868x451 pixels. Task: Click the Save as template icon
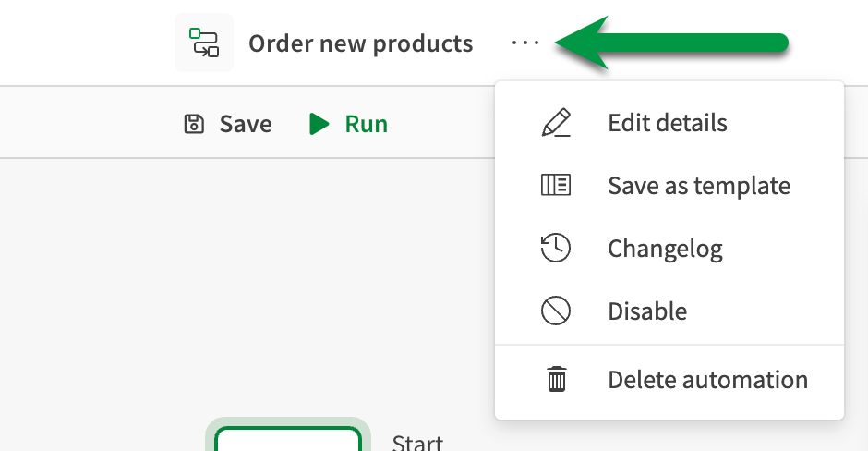coord(556,185)
